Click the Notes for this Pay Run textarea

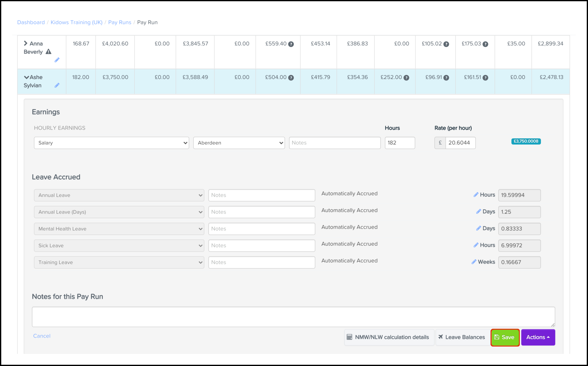[x=293, y=317]
